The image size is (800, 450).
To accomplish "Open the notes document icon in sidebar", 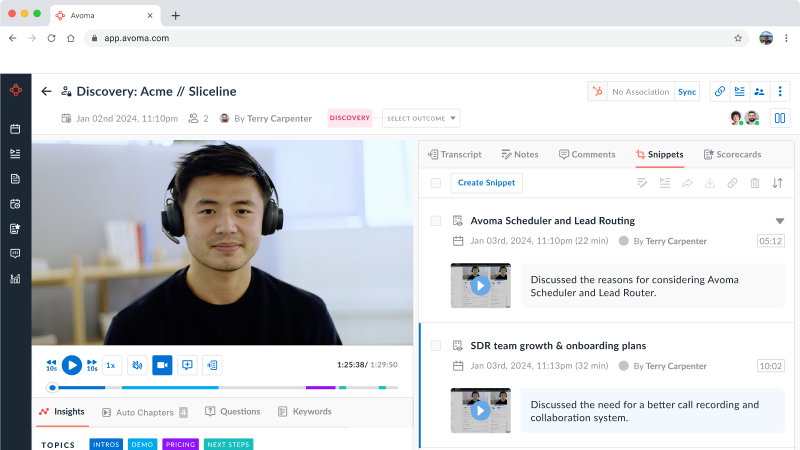I will coord(15,179).
